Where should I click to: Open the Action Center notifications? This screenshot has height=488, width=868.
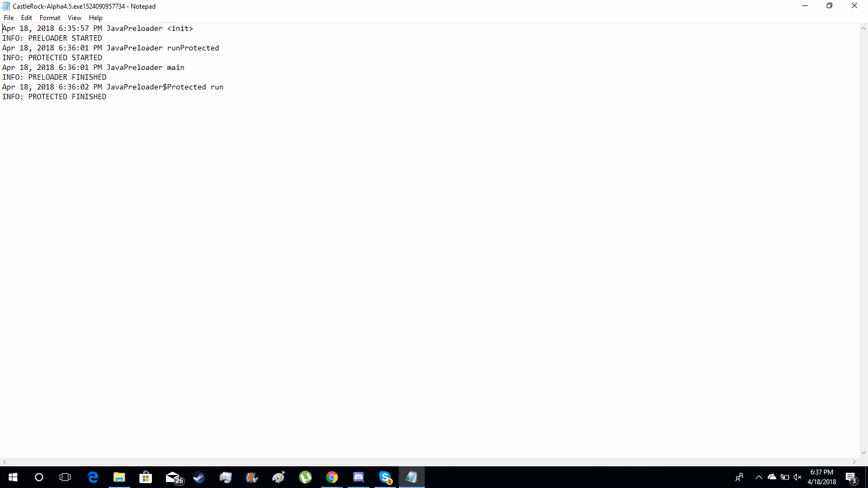coord(851,478)
